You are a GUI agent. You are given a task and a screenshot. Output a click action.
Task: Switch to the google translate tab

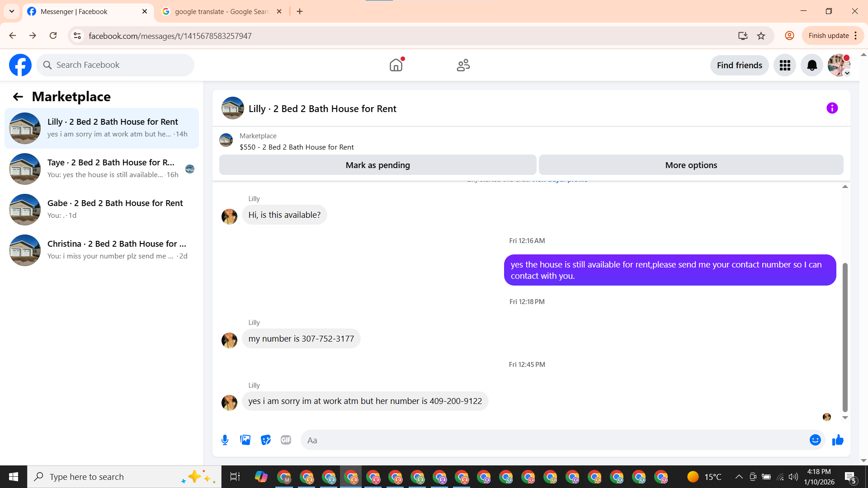pos(222,11)
